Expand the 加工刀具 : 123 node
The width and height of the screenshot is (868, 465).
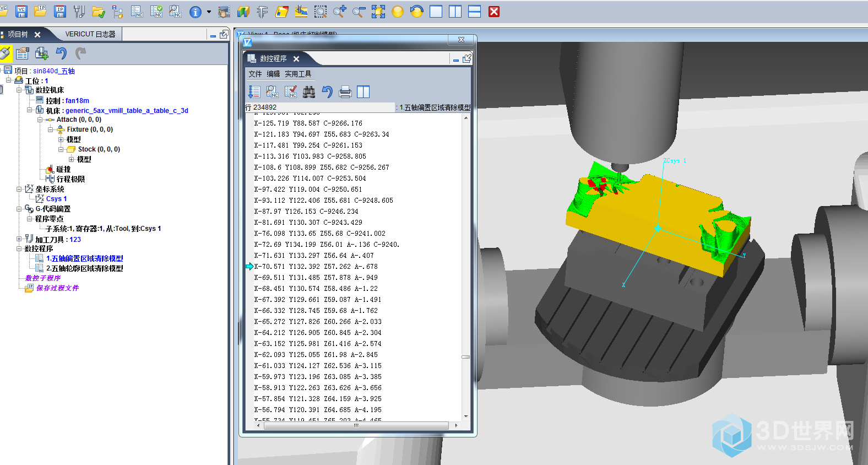coord(19,239)
